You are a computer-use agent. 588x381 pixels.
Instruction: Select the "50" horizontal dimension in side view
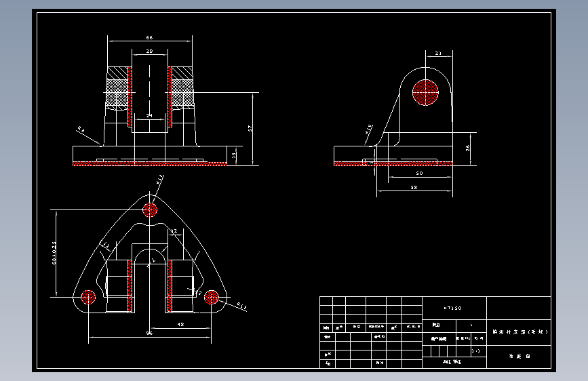click(x=419, y=174)
